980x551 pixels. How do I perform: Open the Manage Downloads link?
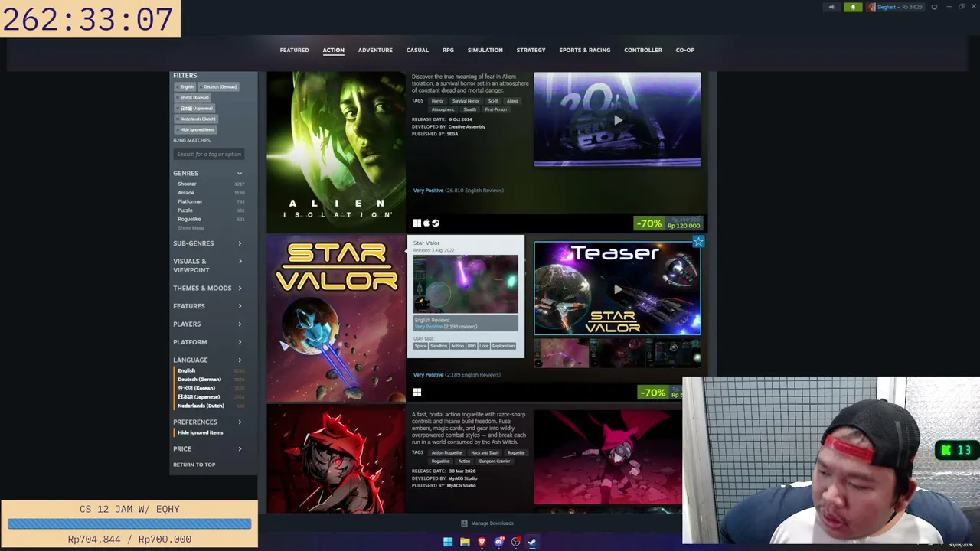pyautogui.click(x=492, y=523)
